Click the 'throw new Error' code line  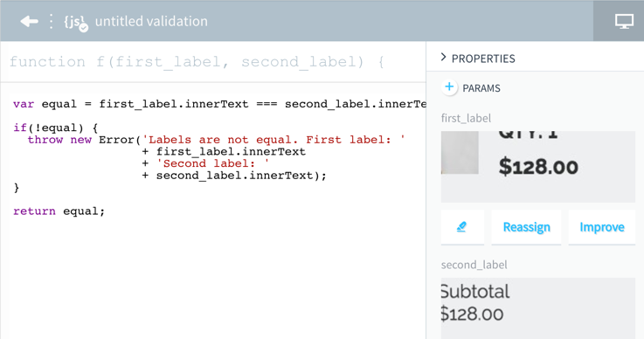tap(216, 140)
